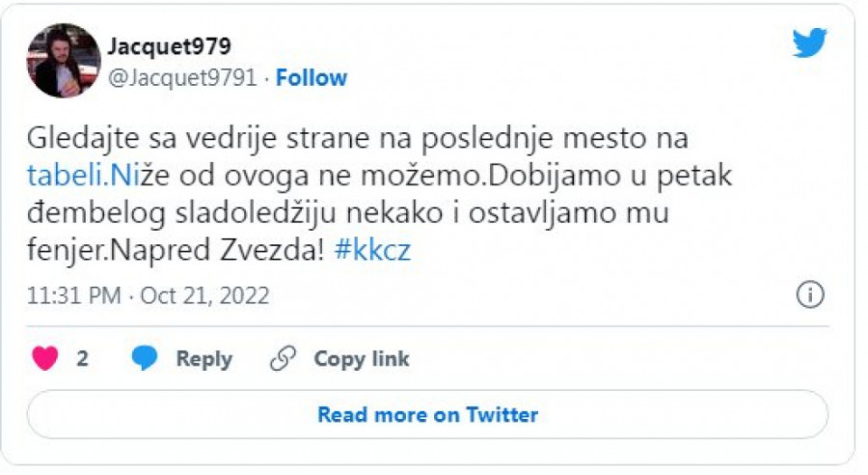The width and height of the screenshot is (868, 475).
Task: Click the Jacquet979 display name
Action: tap(169, 46)
